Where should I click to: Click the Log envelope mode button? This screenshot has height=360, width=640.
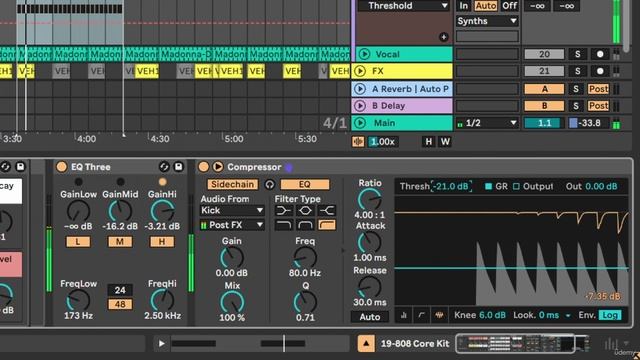point(610,315)
